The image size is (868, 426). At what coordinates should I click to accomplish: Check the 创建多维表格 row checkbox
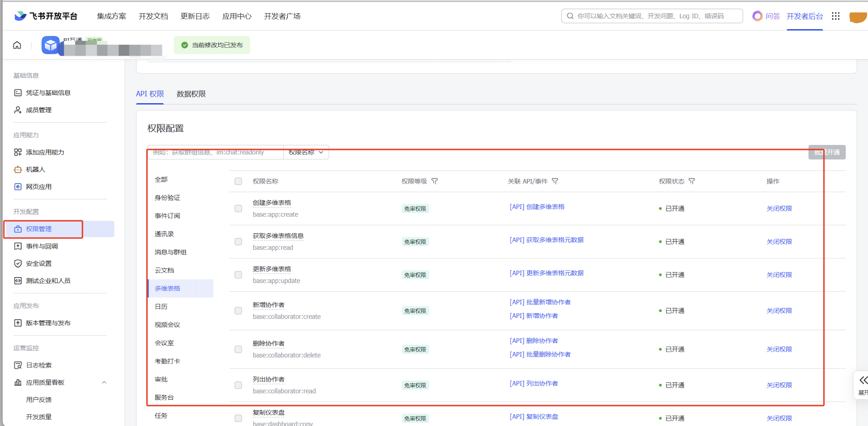click(x=238, y=208)
